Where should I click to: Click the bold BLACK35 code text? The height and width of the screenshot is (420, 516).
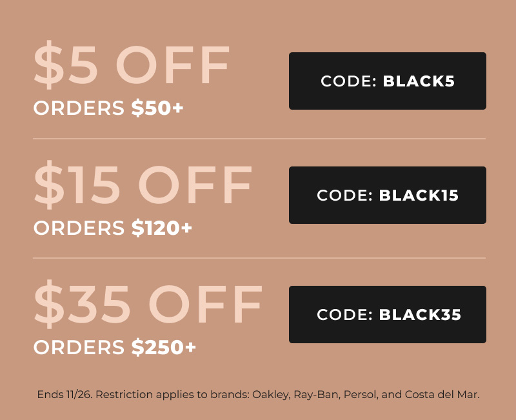[x=420, y=314]
